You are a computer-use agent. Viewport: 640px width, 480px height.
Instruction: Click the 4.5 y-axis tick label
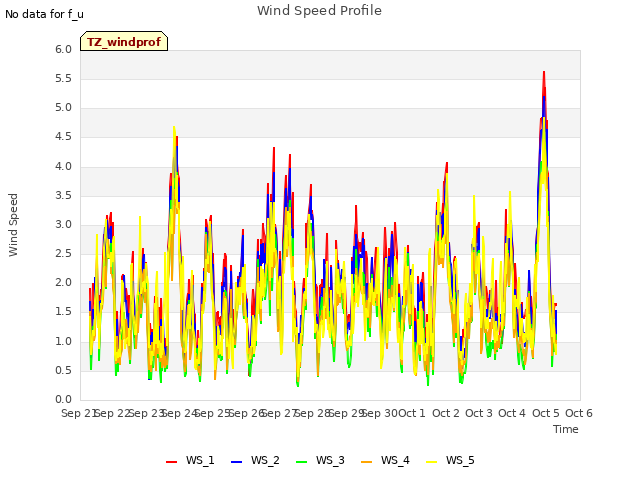pos(63,137)
